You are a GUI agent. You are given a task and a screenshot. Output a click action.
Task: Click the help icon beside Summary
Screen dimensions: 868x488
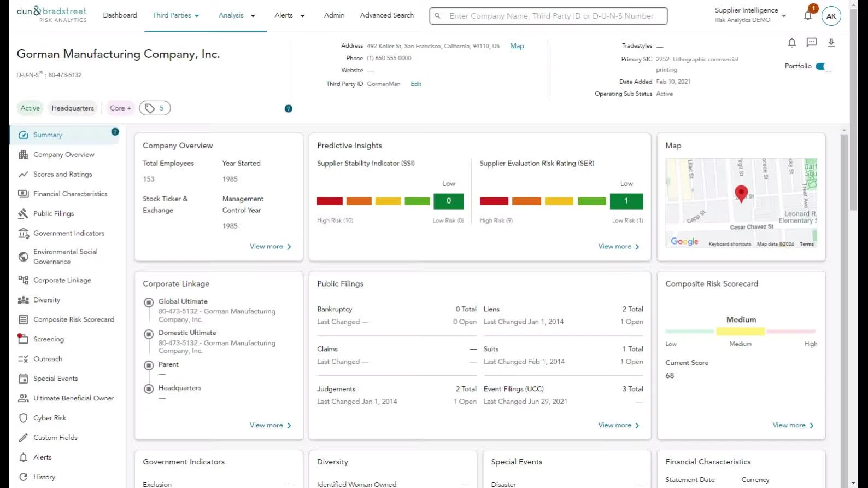click(115, 132)
